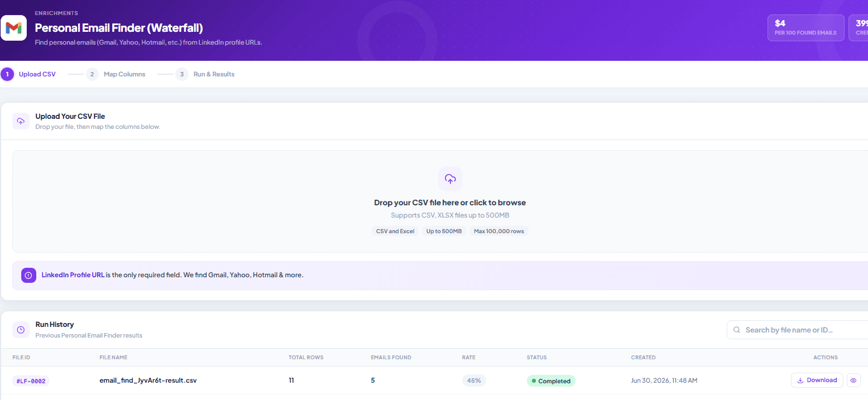Click the total rows value 11
This screenshot has height=400, width=868.
point(291,380)
